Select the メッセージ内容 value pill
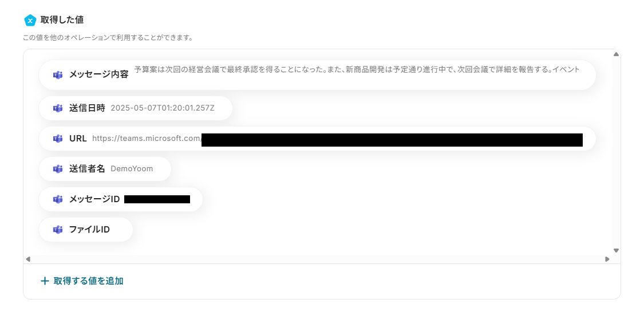The width and height of the screenshot is (644, 319). click(x=317, y=75)
